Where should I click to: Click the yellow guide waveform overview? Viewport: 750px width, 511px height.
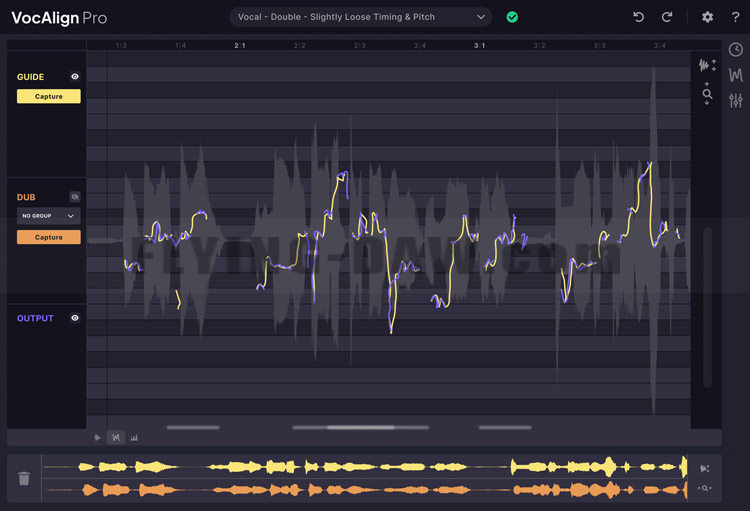coord(364,467)
